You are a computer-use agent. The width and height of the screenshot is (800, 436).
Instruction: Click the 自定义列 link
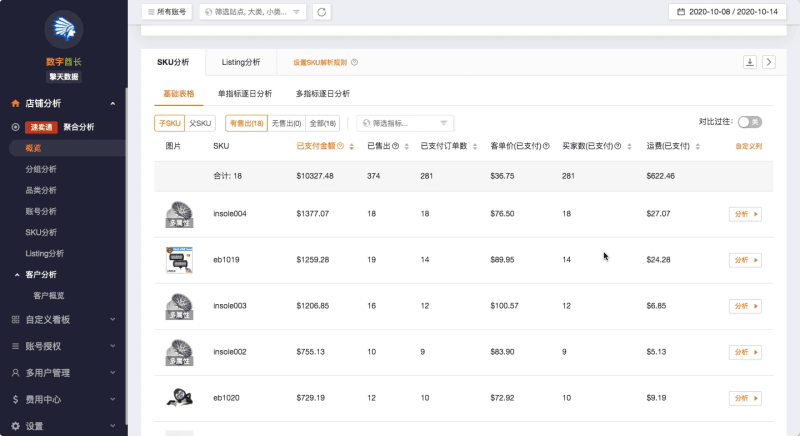tap(748, 146)
